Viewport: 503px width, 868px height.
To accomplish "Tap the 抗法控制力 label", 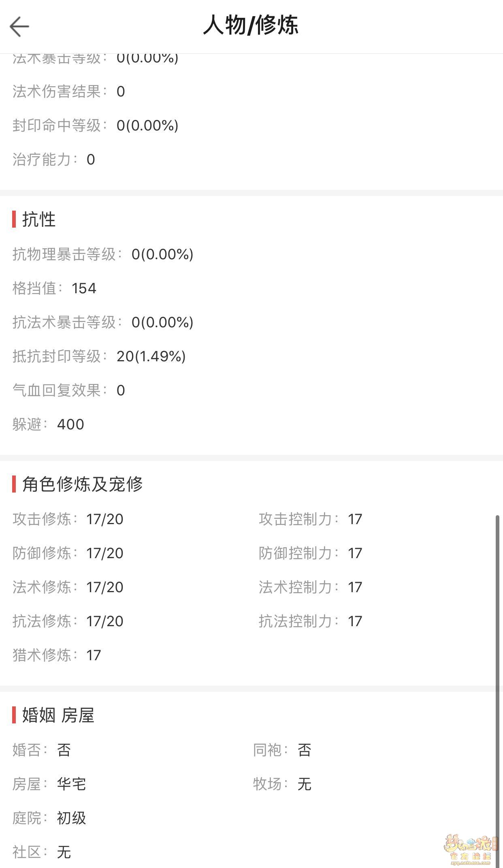I will (295, 621).
